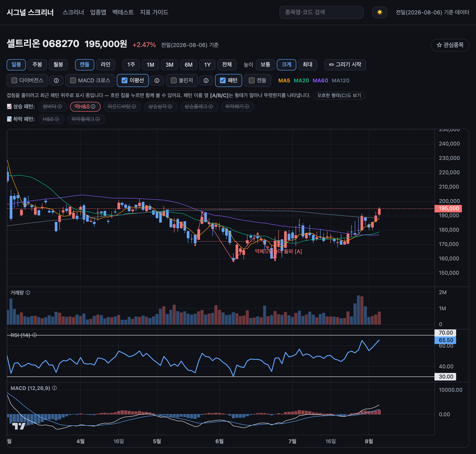Set chart height to 보통
Viewport: 476px width, 454px height.
click(265, 65)
